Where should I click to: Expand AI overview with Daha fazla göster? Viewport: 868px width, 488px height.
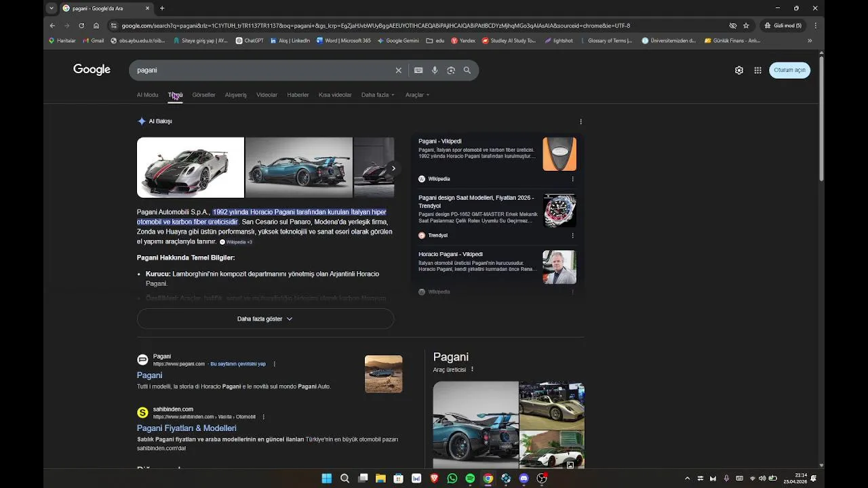[x=265, y=319]
